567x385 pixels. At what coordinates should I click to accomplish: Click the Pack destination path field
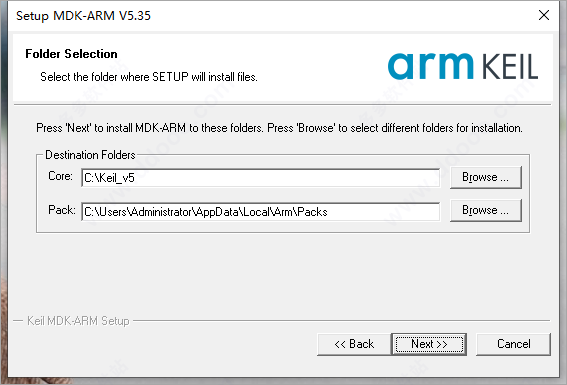(x=261, y=211)
